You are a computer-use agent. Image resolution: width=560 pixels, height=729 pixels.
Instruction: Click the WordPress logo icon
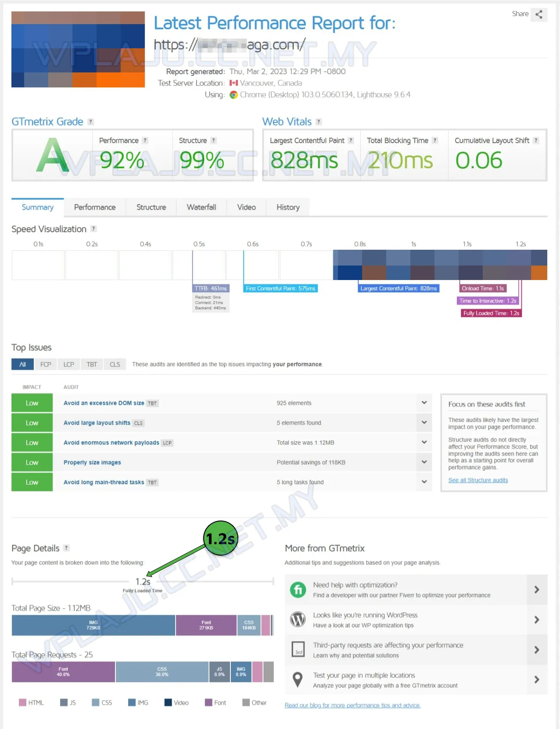298,619
